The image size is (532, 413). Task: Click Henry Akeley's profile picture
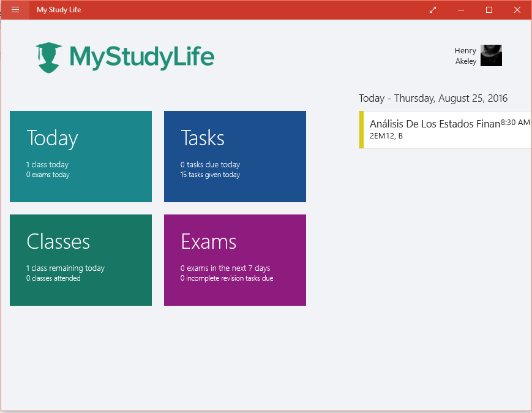coord(490,55)
